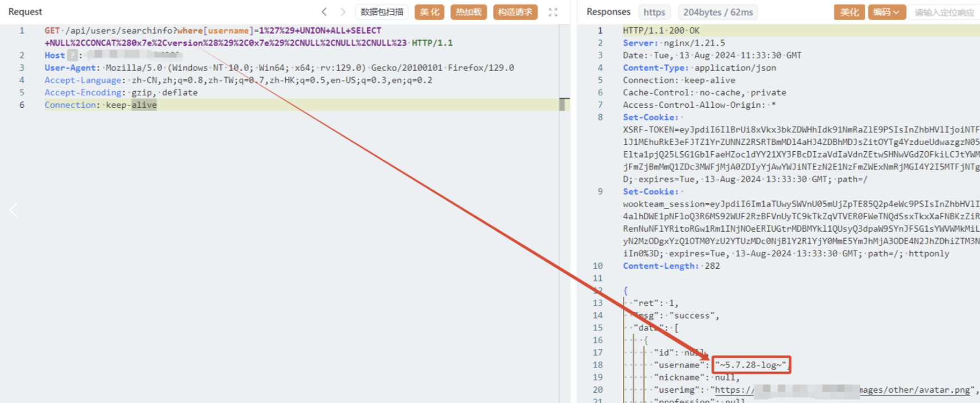Viewport: 980px width, 403px height.
Task: Click the User-Agent header name
Action: [70, 67]
